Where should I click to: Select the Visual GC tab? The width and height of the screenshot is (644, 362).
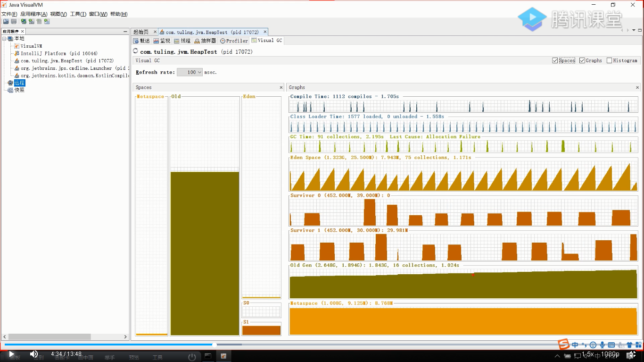(x=267, y=41)
